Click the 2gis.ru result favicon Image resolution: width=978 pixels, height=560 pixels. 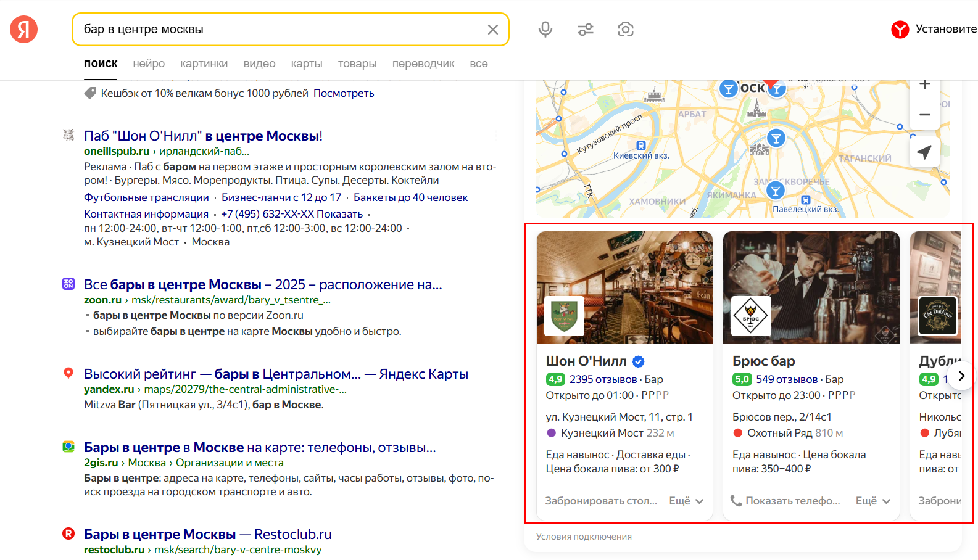[68, 447]
